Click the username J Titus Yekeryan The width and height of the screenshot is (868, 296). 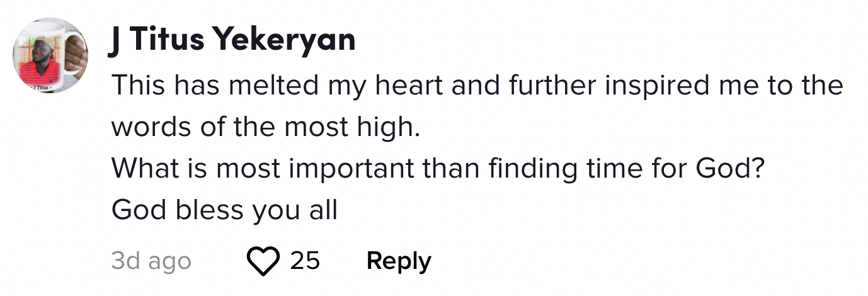[232, 40]
